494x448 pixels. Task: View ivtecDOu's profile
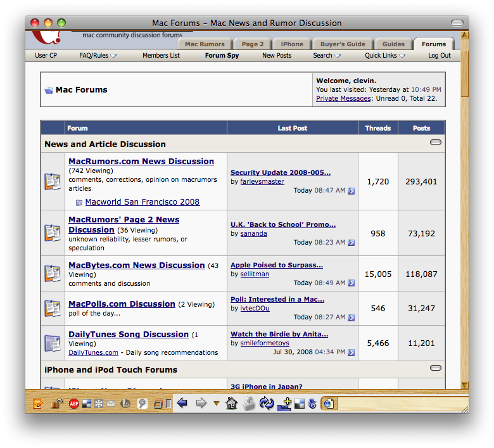(255, 308)
